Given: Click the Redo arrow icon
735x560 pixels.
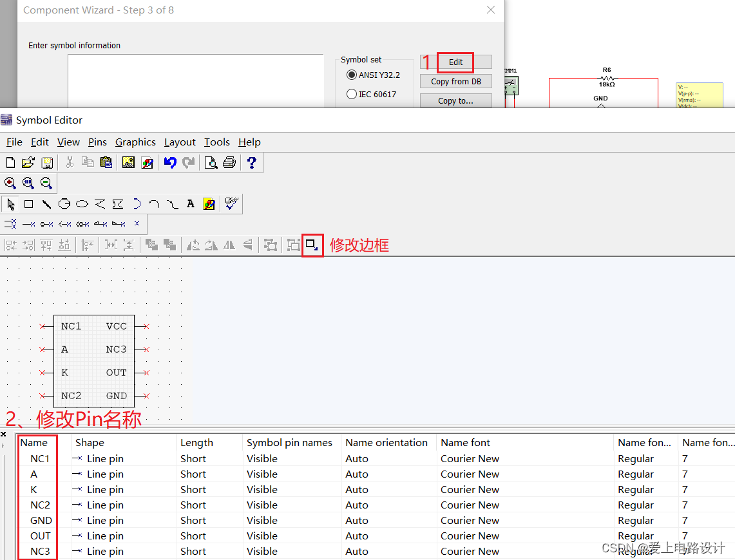Looking at the screenshot, I should (x=189, y=162).
